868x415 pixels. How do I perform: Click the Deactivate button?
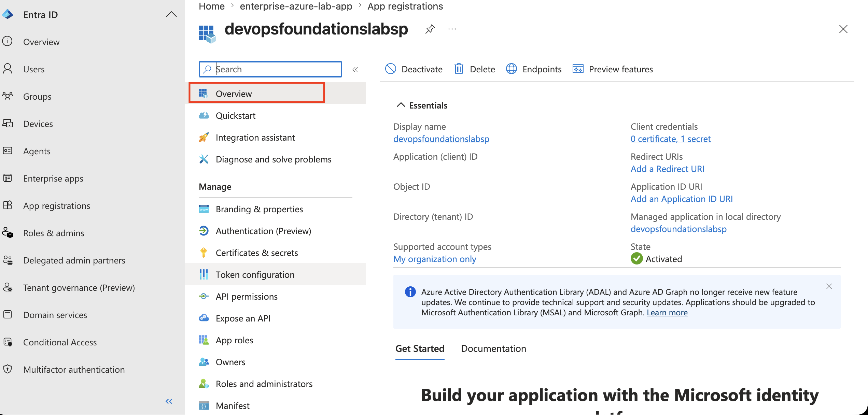[414, 69]
